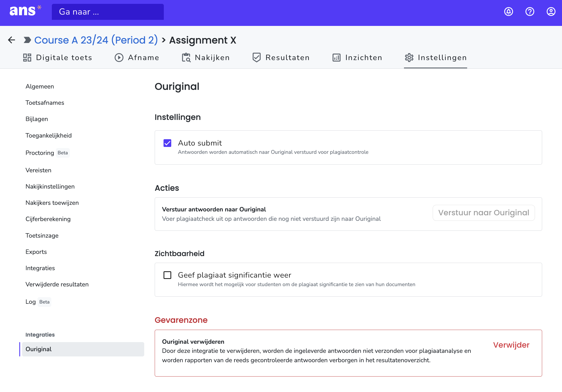Select Ouriginal under Integraties
562x392 pixels.
tap(83, 349)
